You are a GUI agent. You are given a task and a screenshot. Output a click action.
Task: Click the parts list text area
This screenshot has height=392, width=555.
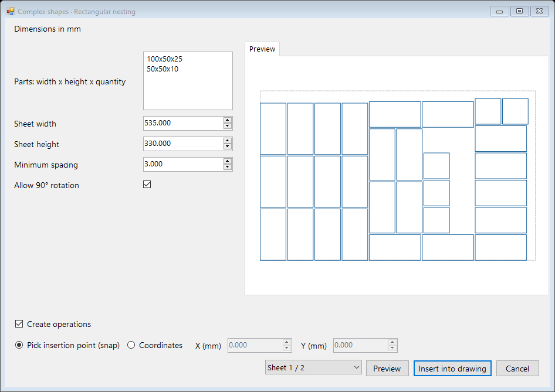188,81
